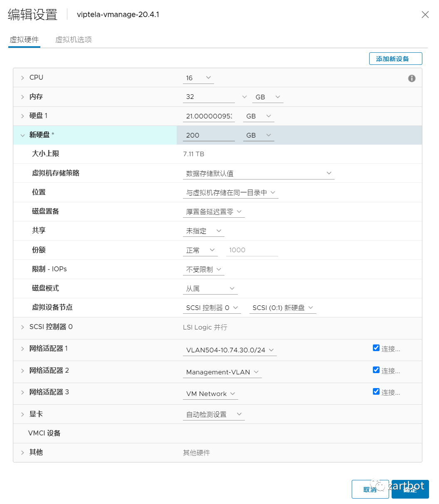Close the Edit Settings dialog with X
The height and width of the screenshot is (504, 439).
tap(425, 15)
